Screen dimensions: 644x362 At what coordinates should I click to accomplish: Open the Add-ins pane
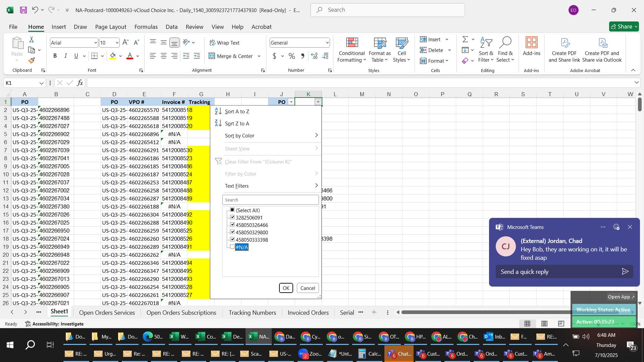point(531,46)
